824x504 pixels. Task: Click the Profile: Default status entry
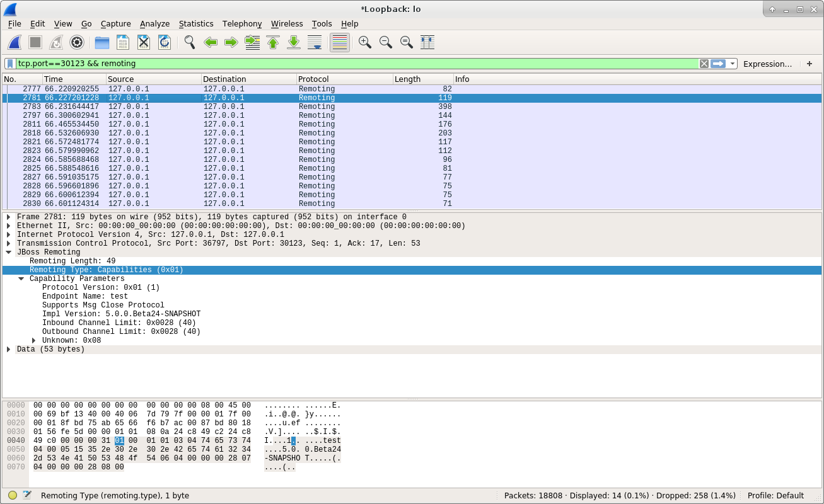[775, 495]
